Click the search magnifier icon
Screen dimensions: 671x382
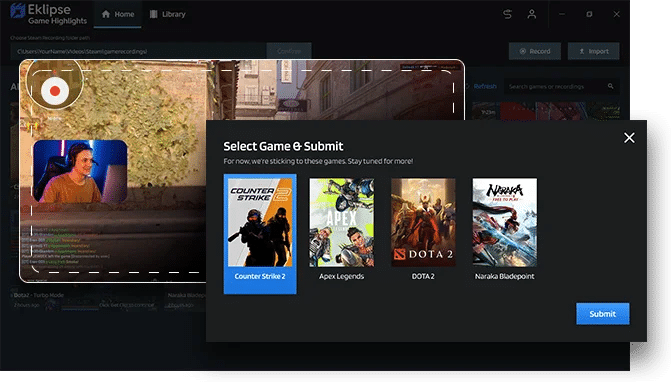coord(611,86)
